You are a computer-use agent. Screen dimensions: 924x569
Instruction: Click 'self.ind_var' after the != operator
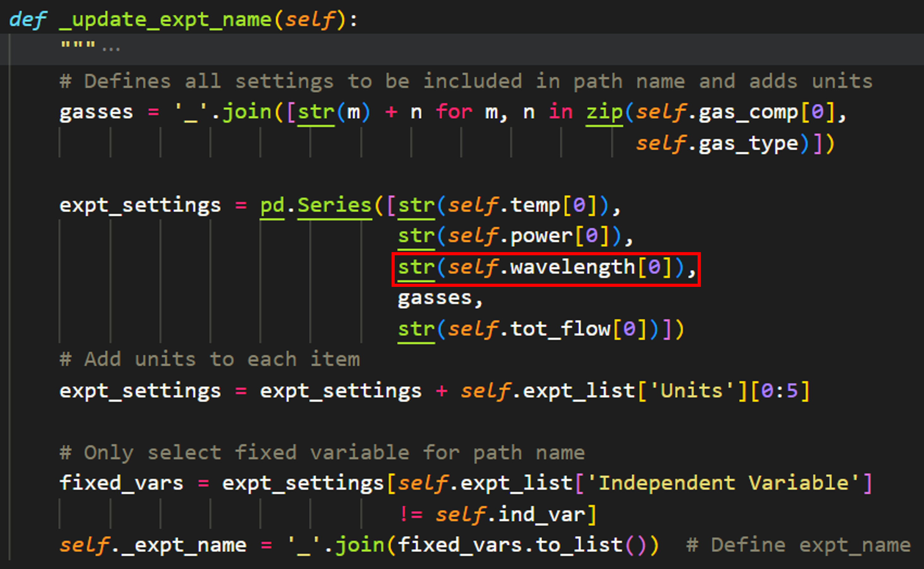[x=510, y=515]
